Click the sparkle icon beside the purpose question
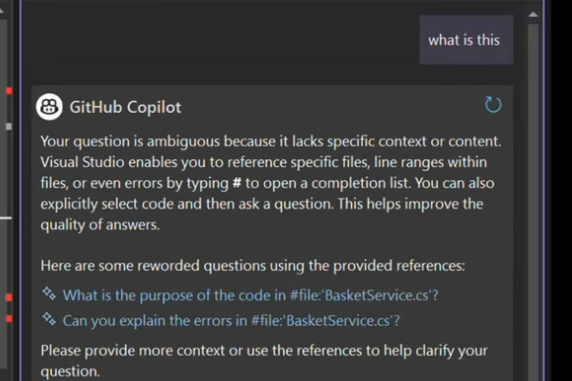The height and width of the screenshot is (381, 572). coord(49,293)
